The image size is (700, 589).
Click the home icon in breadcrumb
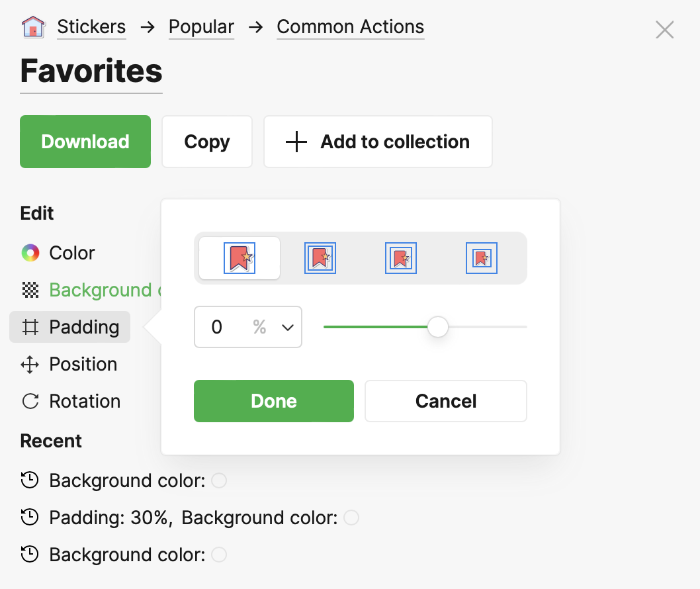pos(33,27)
